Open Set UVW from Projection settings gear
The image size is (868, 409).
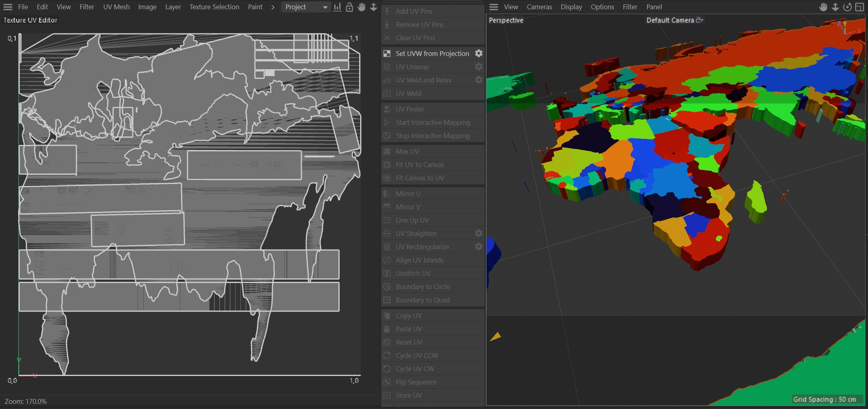[x=478, y=53]
